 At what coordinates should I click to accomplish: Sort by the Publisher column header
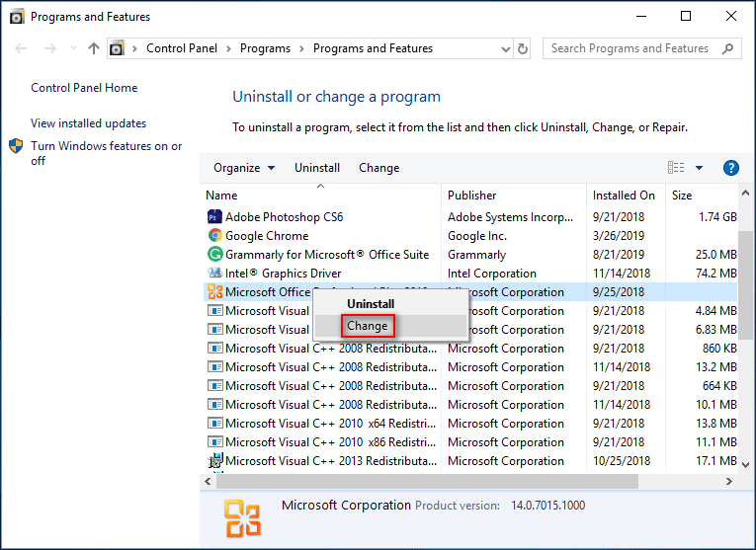[x=514, y=196]
